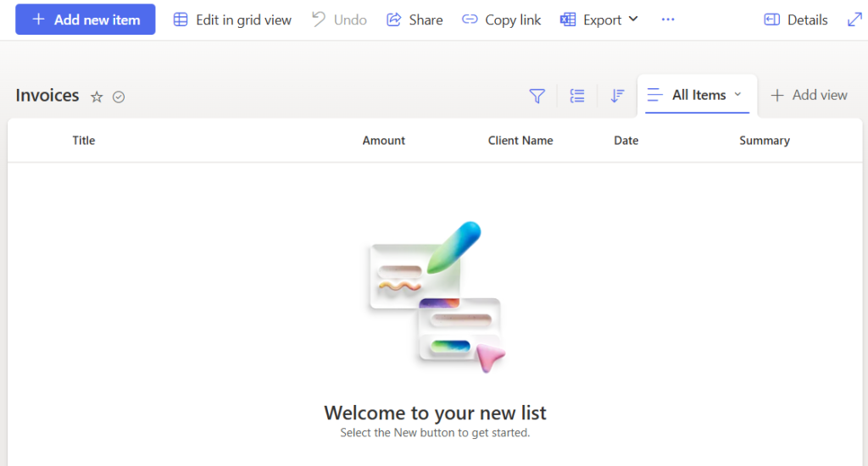Image resolution: width=868 pixels, height=466 pixels.
Task: Expand the Export dropdown
Action: (599, 19)
